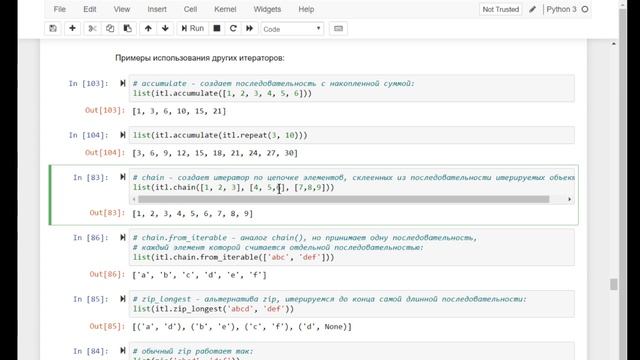The height and width of the screenshot is (360, 640).
Task: Open the Edit menu
Action: point(90,9)
